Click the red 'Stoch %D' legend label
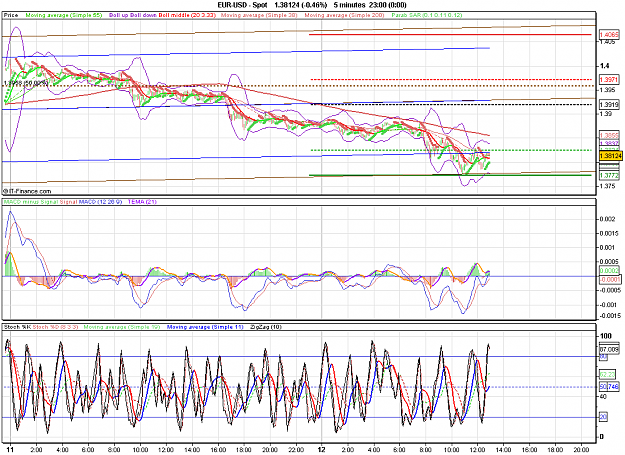 [55, 327]
